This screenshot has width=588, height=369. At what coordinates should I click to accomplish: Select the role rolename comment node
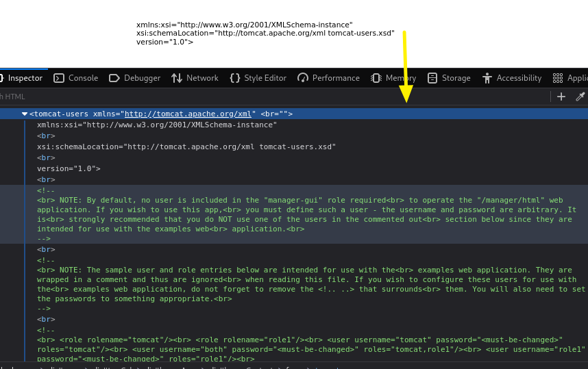tap(311, 344)
